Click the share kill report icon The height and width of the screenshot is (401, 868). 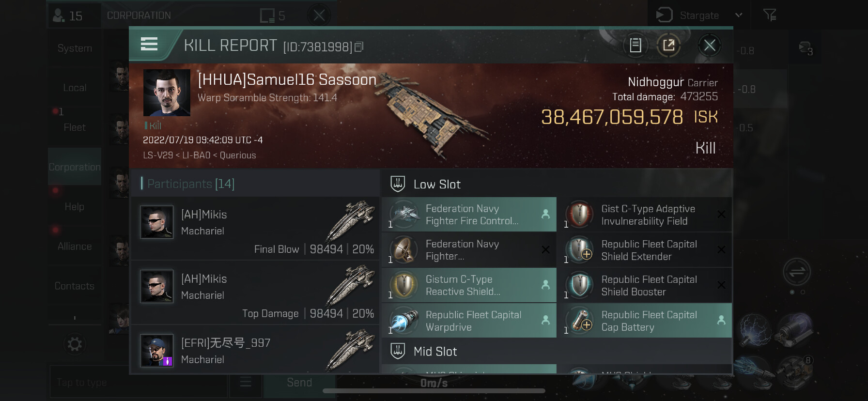click(668, 46)
